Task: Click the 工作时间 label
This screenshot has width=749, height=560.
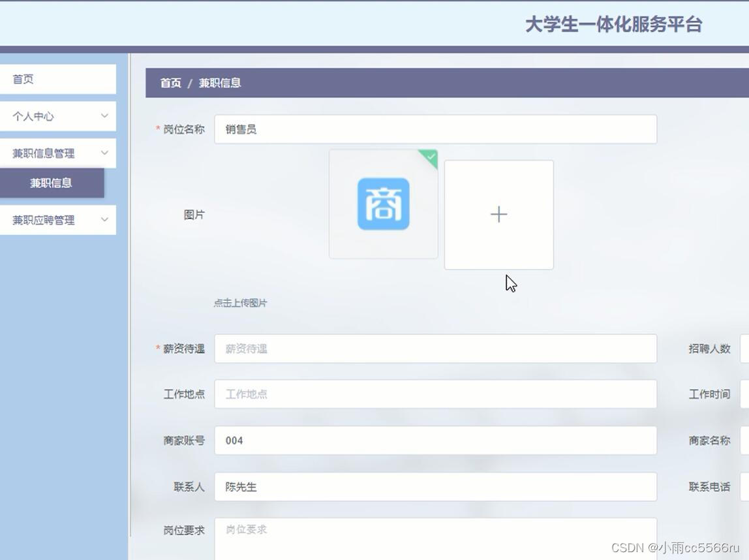Action: click(x=709, y=394)
